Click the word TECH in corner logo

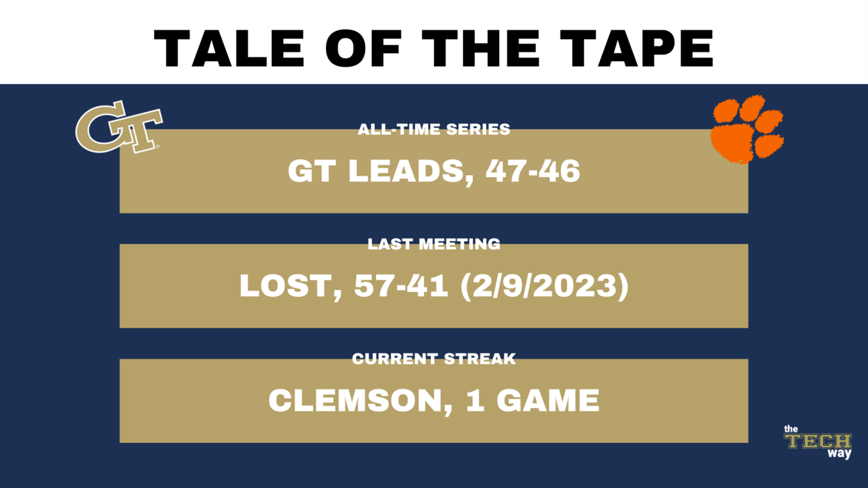click(818, 442)
